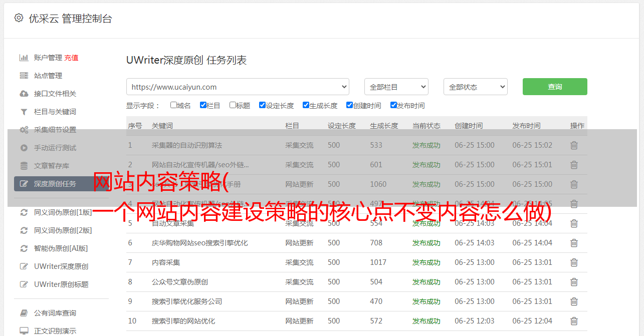Click the 采集细节设置 gears icon
The image size is (644, 336).
24,130
